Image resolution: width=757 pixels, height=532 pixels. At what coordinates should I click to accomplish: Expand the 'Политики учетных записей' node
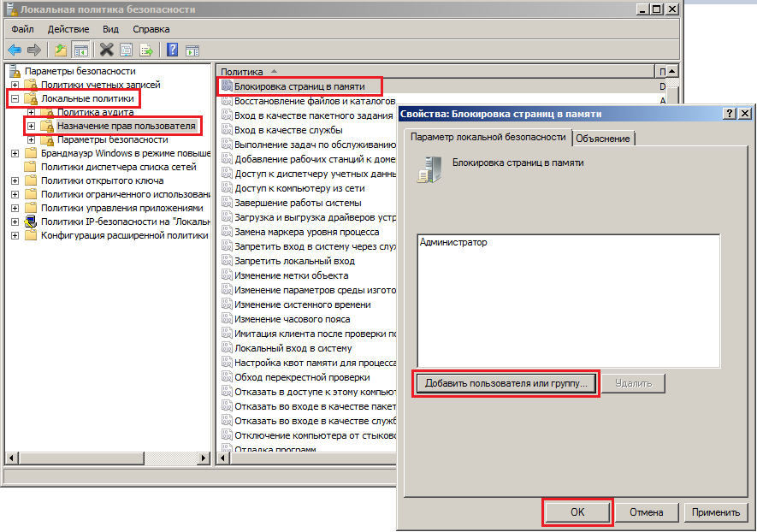pyautogui.click(x=15, y=86)
